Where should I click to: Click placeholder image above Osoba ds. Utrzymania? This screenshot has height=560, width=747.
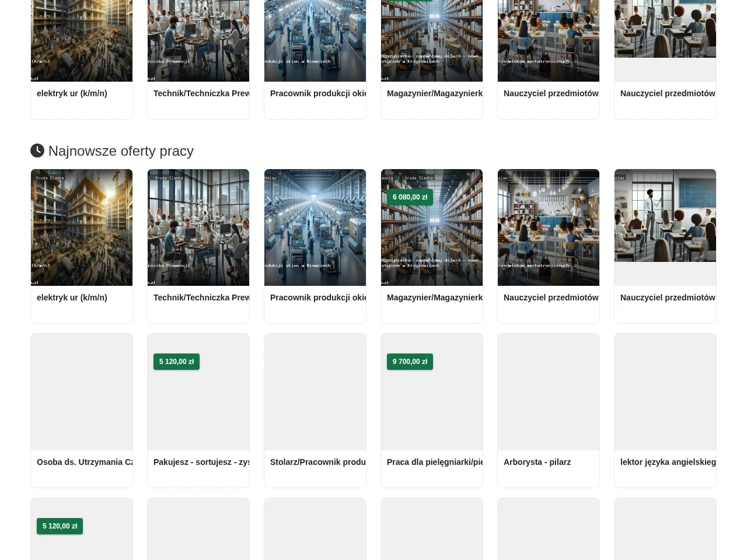click(x=82, y=392)
